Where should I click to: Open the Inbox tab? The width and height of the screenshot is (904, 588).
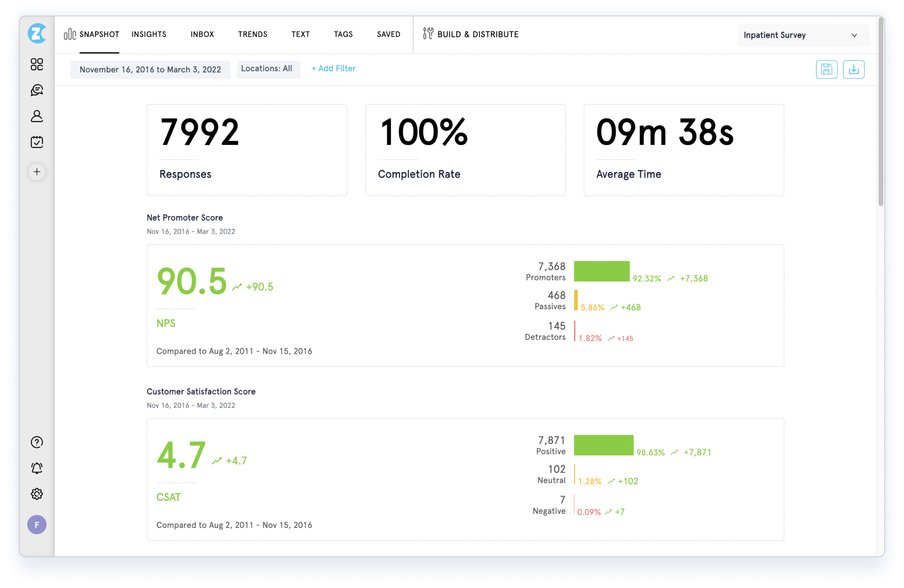[202, 34]
